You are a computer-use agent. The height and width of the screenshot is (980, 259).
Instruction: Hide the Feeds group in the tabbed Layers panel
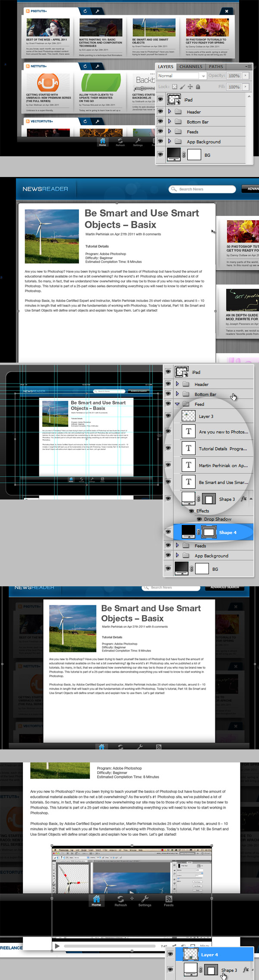[x=160, y=131]
